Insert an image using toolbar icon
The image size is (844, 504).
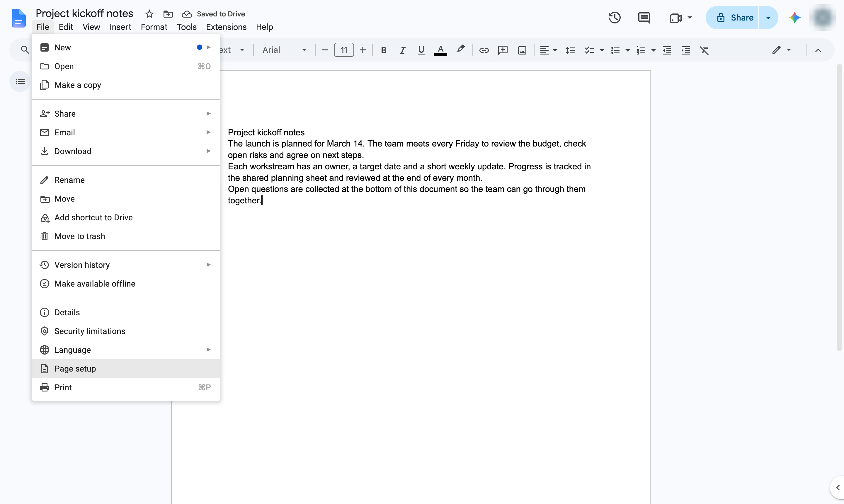522,50
